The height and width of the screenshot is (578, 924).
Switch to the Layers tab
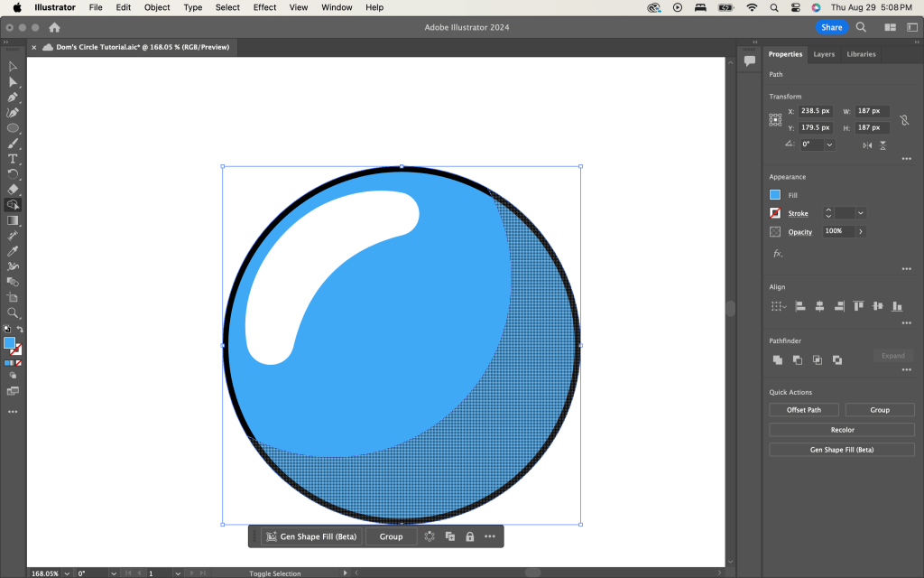point(824,54)
